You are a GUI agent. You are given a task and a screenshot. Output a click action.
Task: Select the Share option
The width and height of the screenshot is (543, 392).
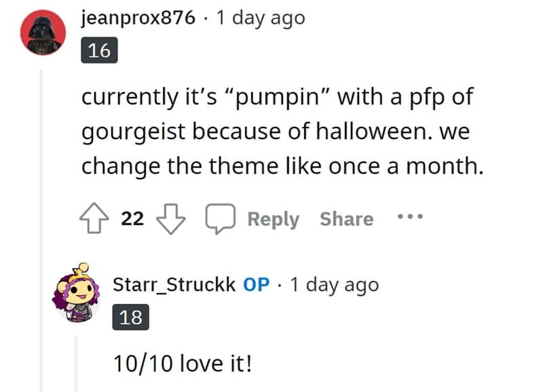click(x=346, y=218)
